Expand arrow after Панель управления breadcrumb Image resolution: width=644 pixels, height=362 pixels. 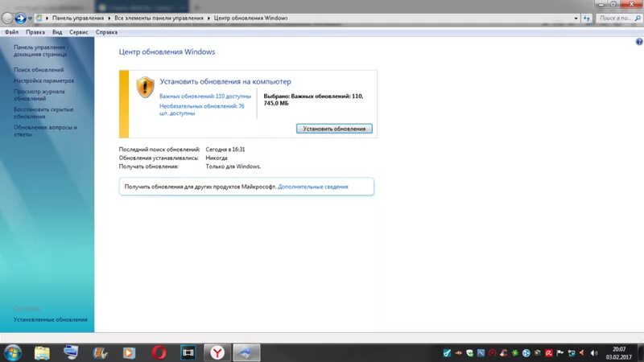[109, 18]
